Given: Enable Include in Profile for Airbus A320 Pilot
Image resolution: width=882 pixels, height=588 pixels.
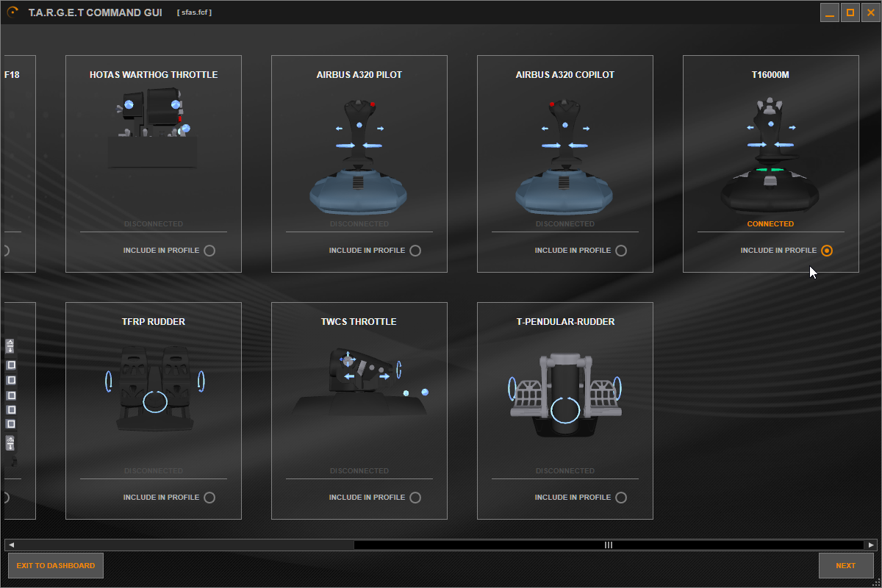Looking at the screenshot, I should (x=415, y=251).
